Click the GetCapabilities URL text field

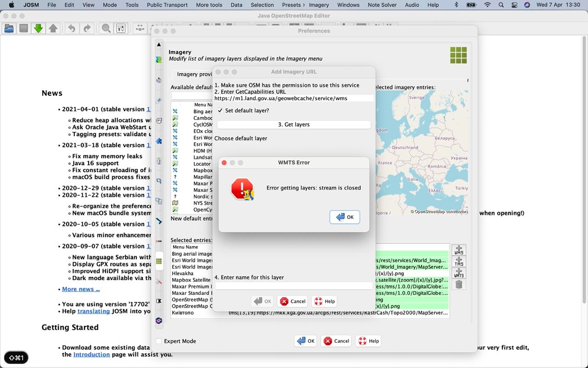(x=294, y=98)
